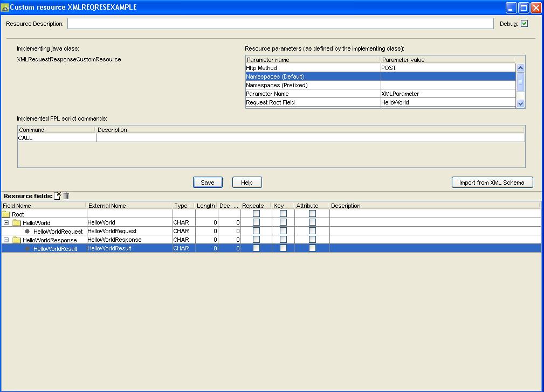Toggle the Debug checkbox
The height and width of the screenshot is (392, 544).
tap(524, 24)
